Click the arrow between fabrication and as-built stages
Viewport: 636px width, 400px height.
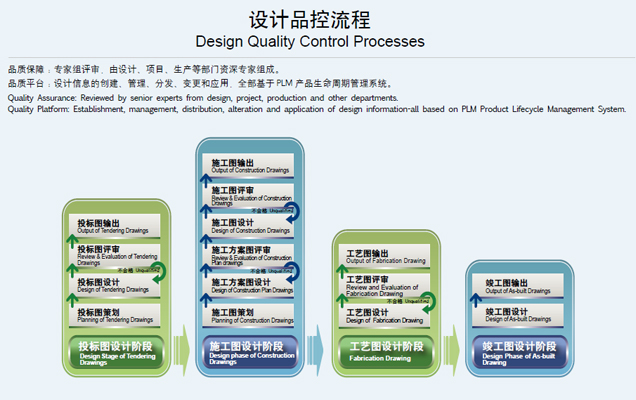(453, 349)
